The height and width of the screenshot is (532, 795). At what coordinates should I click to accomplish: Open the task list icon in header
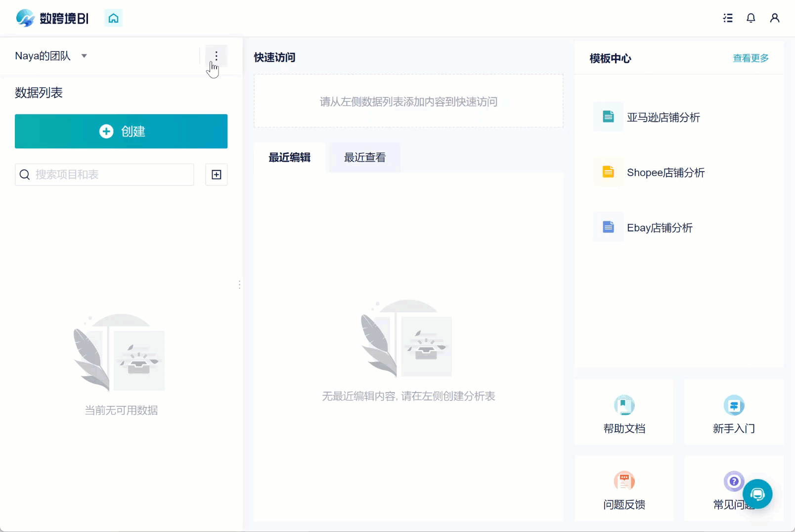click(728, 18)
